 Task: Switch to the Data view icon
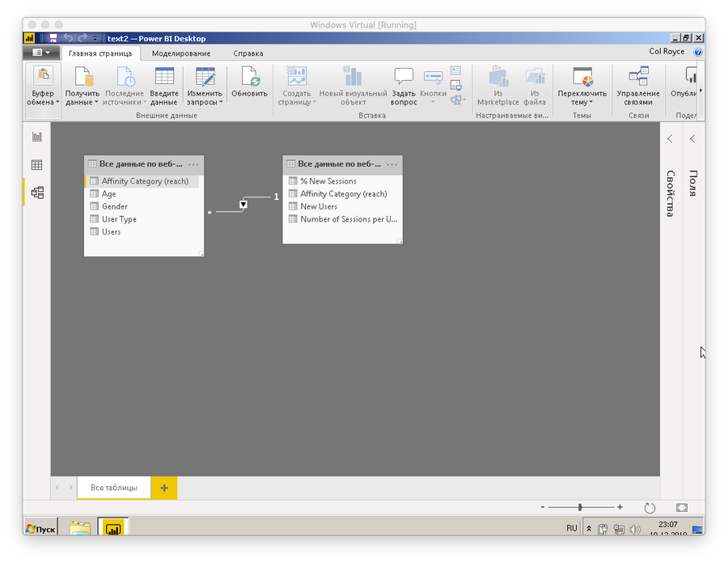36,165
